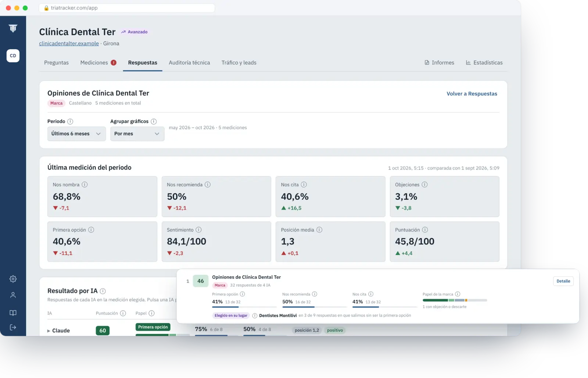Click the info icon next to Periodo
The height and width of the screenshot is (378, 588).
(70, 121)
